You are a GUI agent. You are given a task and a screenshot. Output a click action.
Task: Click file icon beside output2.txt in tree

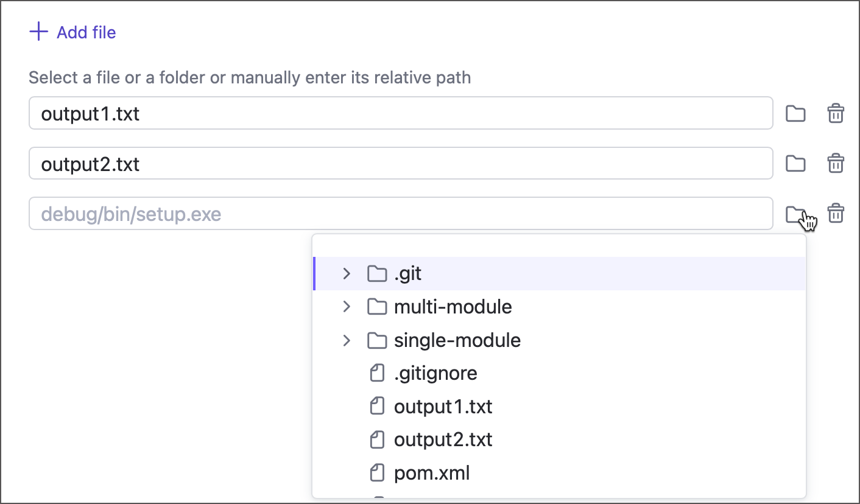point(378,439)
